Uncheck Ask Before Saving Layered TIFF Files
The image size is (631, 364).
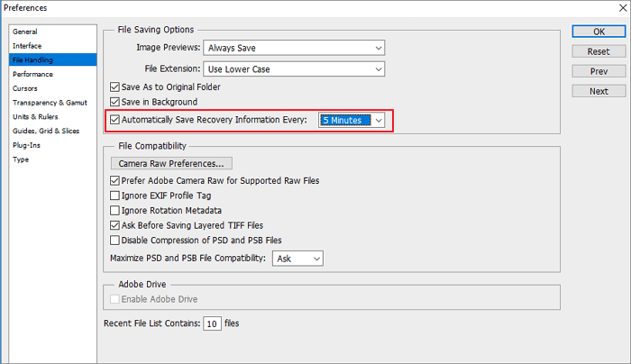[114, 225]
